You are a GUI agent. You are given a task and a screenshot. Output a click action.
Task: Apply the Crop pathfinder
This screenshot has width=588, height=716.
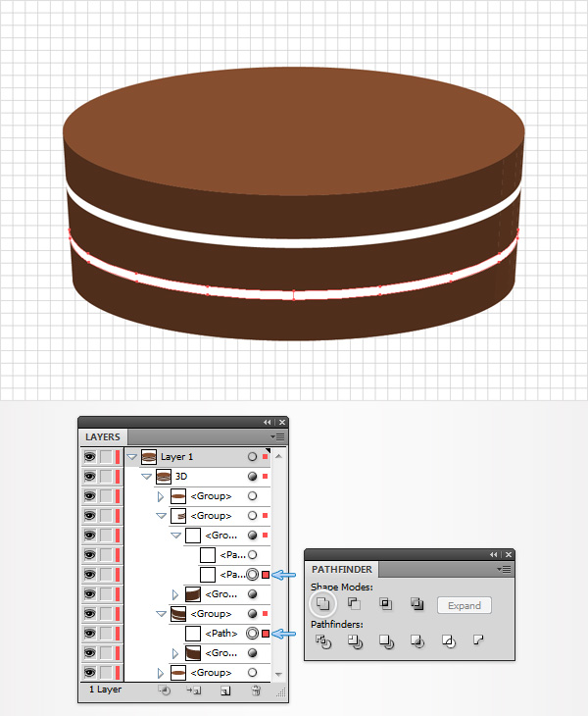coord(417,641)
